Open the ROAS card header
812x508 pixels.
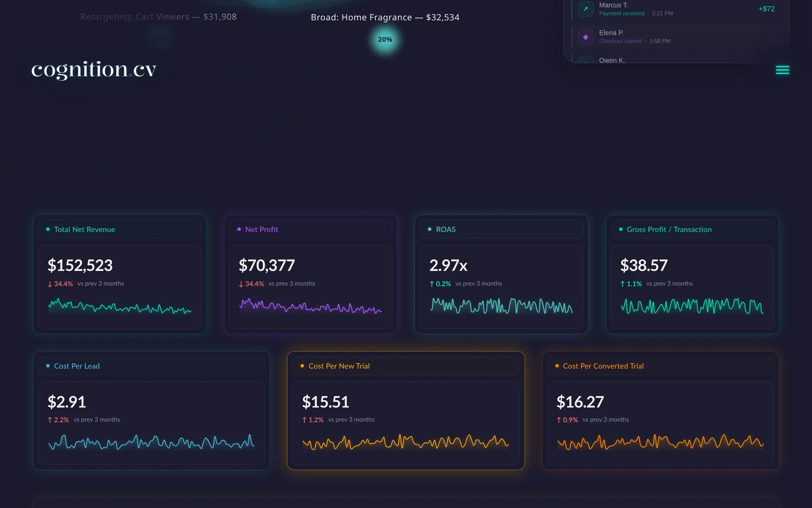(x=501, y=229)
